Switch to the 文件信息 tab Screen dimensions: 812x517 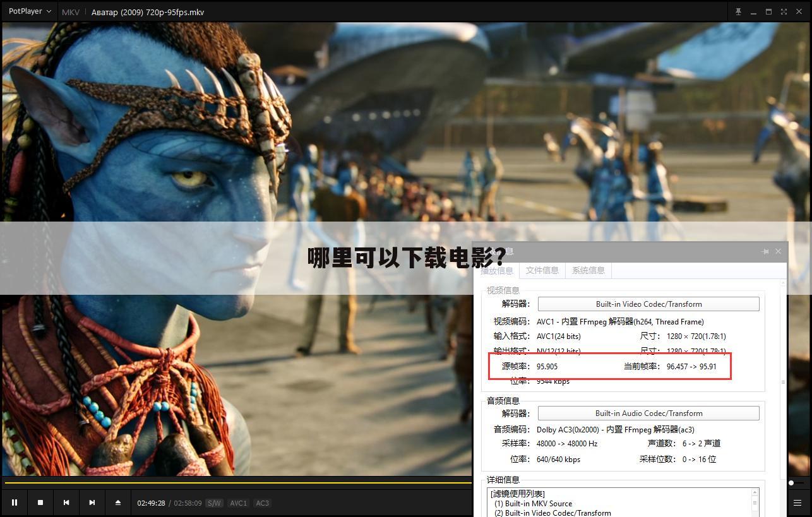click(542, 270)
